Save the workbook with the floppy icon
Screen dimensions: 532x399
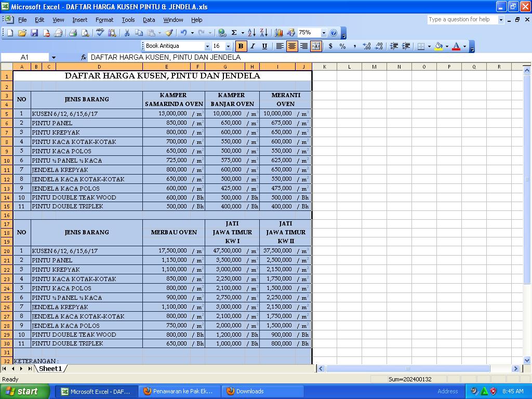[x=34, y=33]
